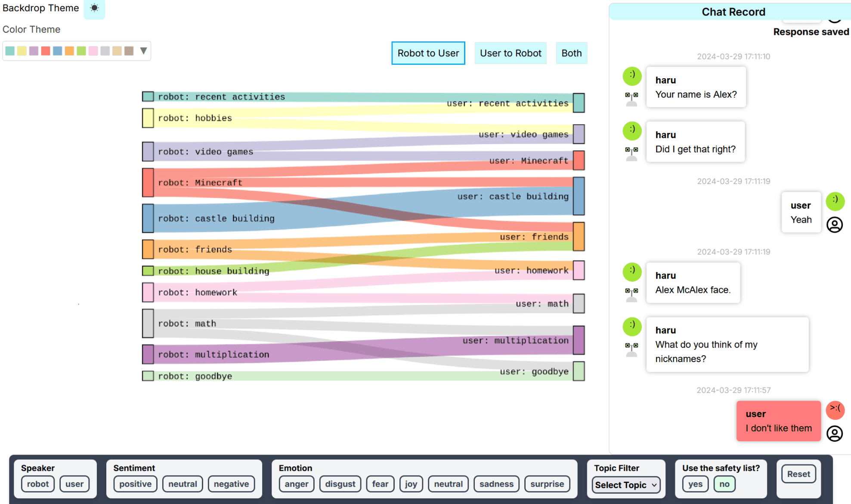Click the robot: friends node box
851x504 pixels.
148,249
